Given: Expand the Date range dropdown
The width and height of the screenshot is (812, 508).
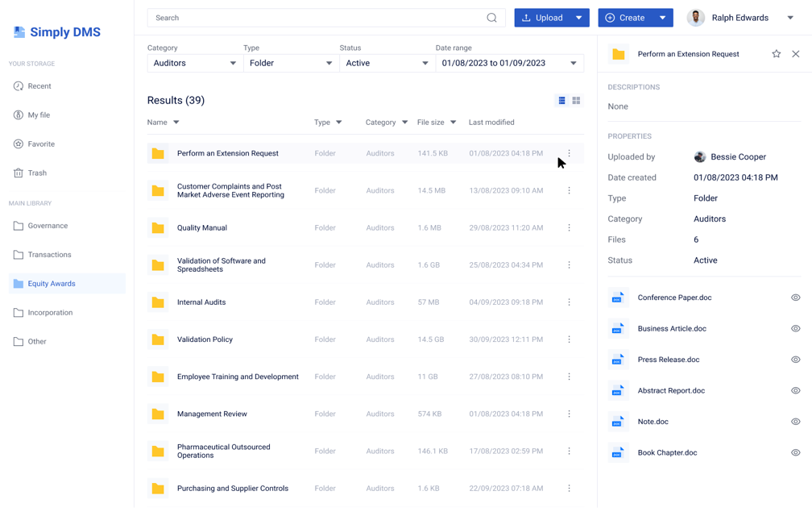Looking at the screenshot, I should point(508,63).
